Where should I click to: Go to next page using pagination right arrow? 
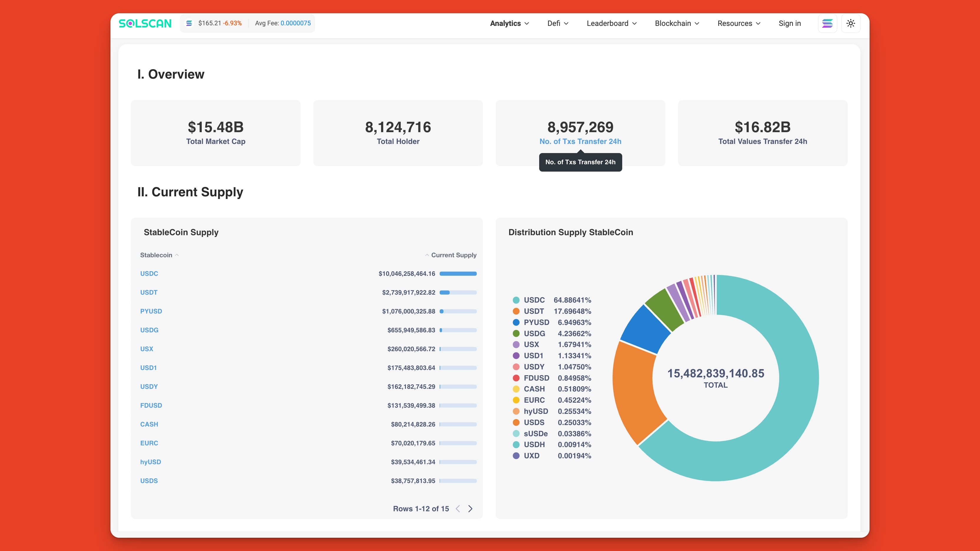[470, 508]
